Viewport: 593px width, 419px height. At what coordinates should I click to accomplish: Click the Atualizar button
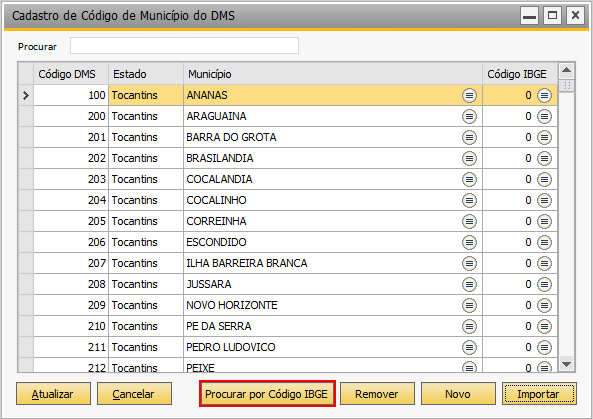click(53, 394)
